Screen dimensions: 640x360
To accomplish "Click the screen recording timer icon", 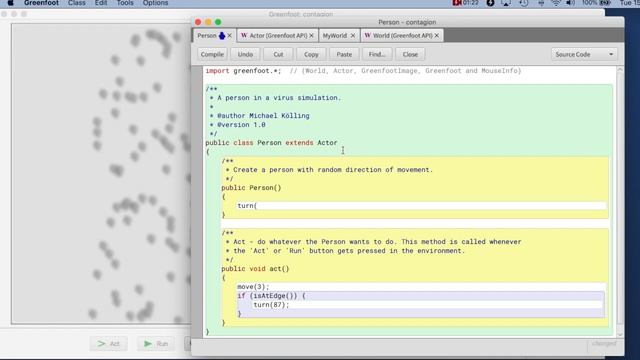I will click(465, 3).
